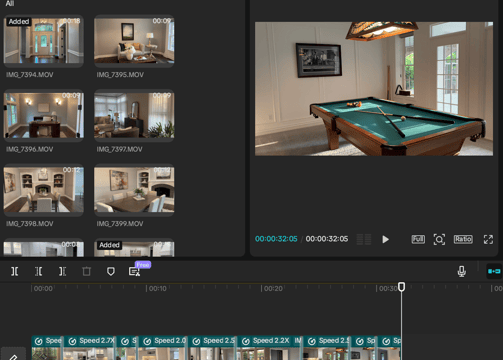This screenshot has width=503, height=360.
Task: Select the All media tab
Action: point(10,3)
